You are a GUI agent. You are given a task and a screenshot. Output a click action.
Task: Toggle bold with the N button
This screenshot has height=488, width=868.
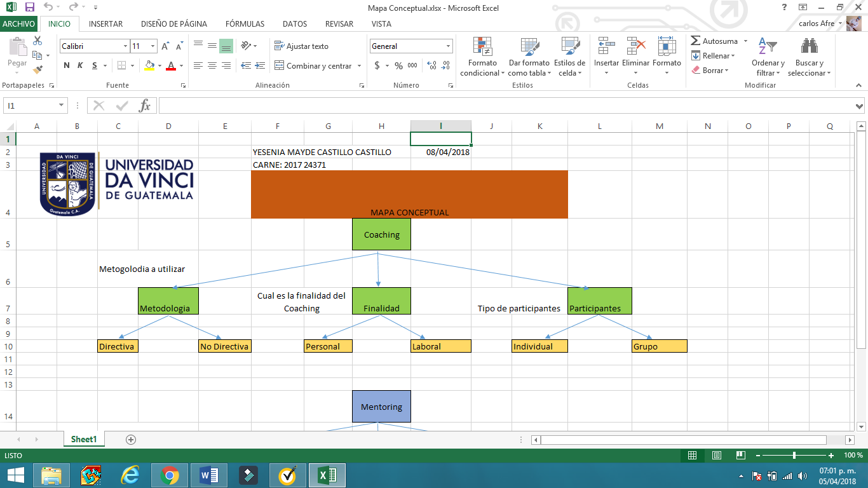65,65
